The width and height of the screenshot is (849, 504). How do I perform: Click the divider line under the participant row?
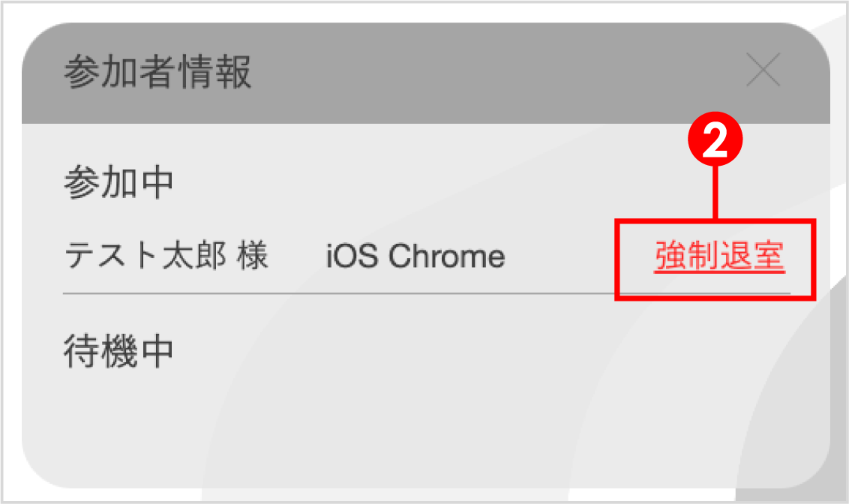coord(337,294)
